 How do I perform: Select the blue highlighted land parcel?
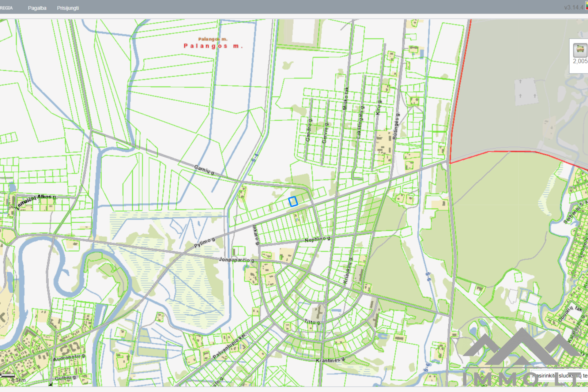pyautogui.click(x=293, y=202)
